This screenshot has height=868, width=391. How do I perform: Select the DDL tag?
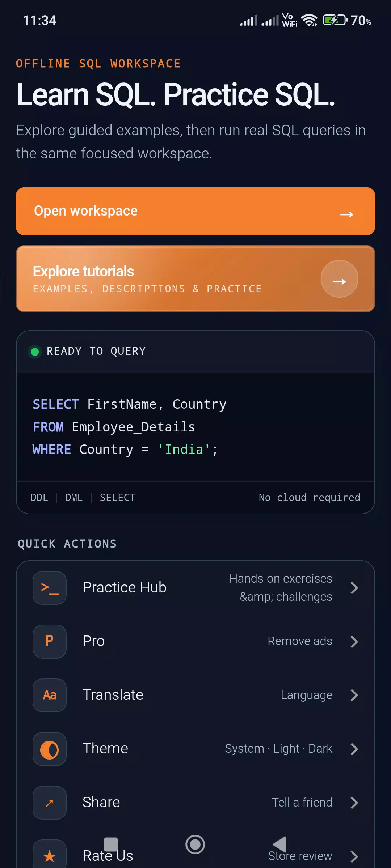[x=39, y=498]
